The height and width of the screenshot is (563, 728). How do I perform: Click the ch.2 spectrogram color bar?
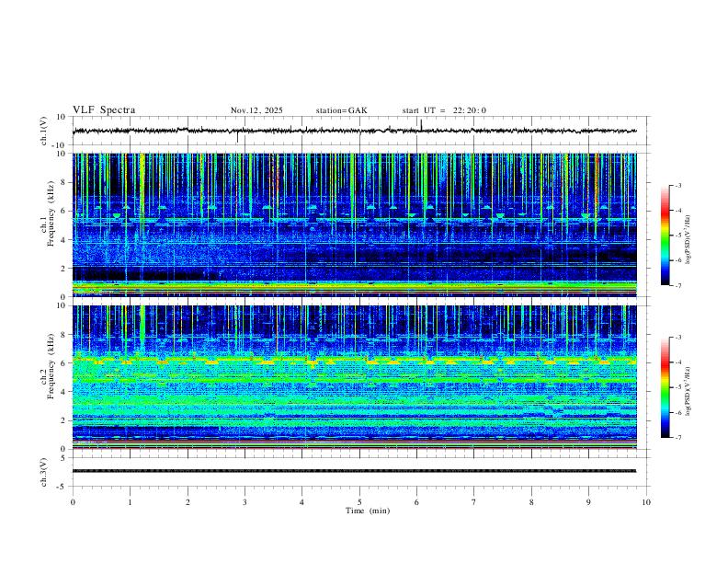(x=665, y=387)
